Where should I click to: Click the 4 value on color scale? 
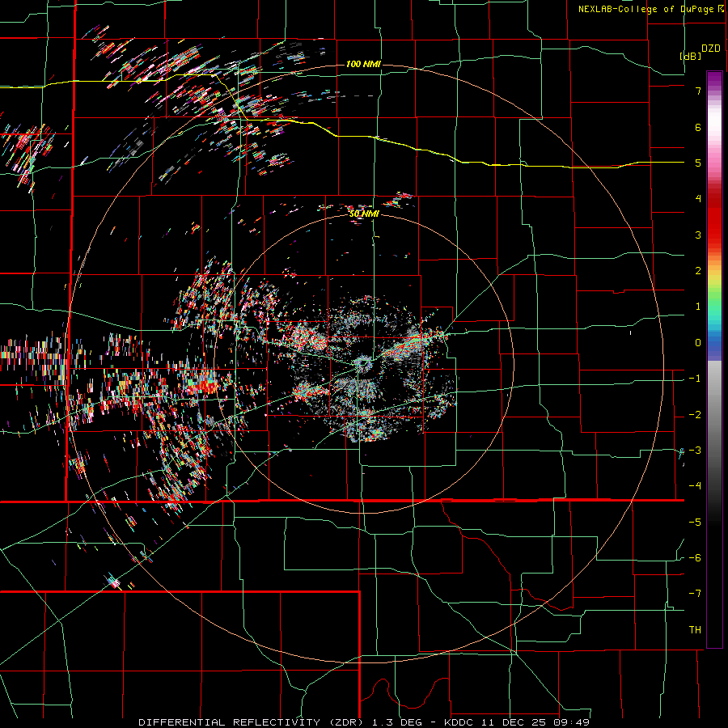tap(698, 199)
